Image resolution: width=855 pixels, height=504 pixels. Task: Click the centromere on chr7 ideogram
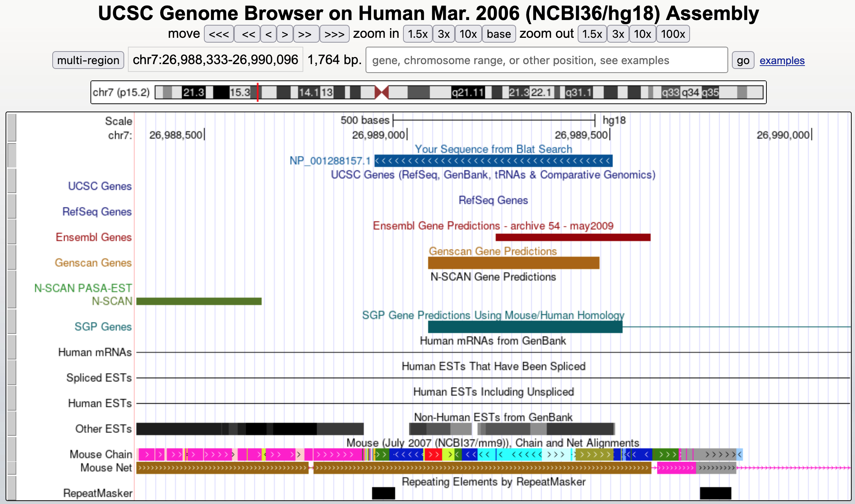tap(382, 92)
